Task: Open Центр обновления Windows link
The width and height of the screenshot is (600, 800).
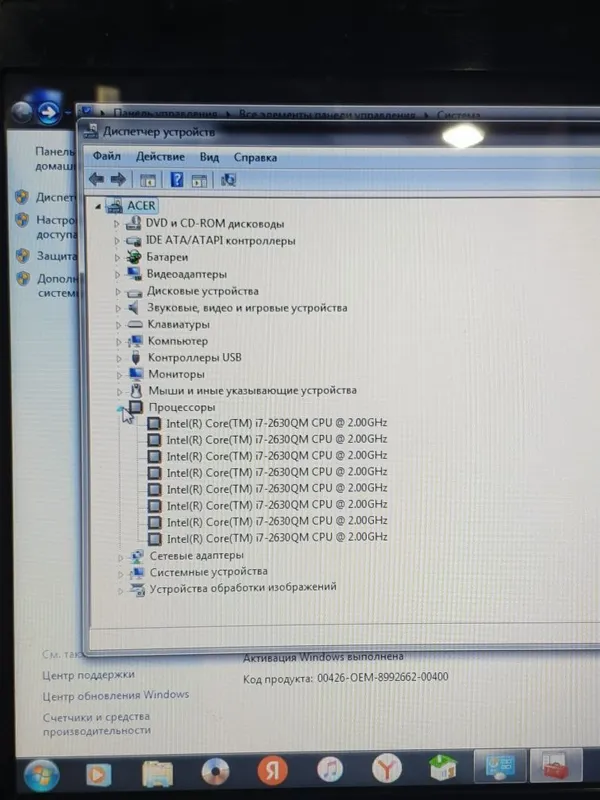Action: click(x=115, y=695)
